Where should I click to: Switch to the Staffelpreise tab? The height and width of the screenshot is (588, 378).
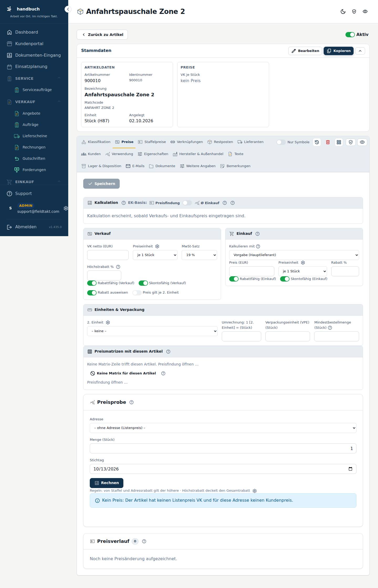click(152, 142)
